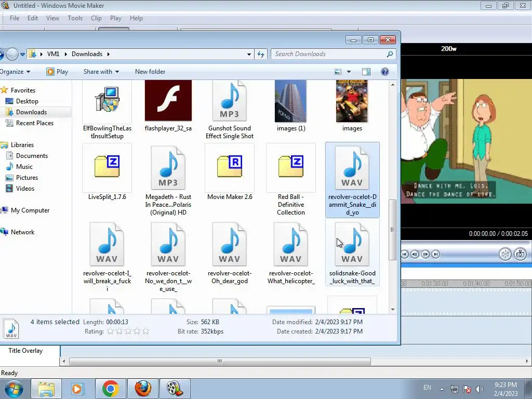This screenshot has width=532, height=399.
Task: Toggle the preview pane button
Action: click(x=366, y=72)
